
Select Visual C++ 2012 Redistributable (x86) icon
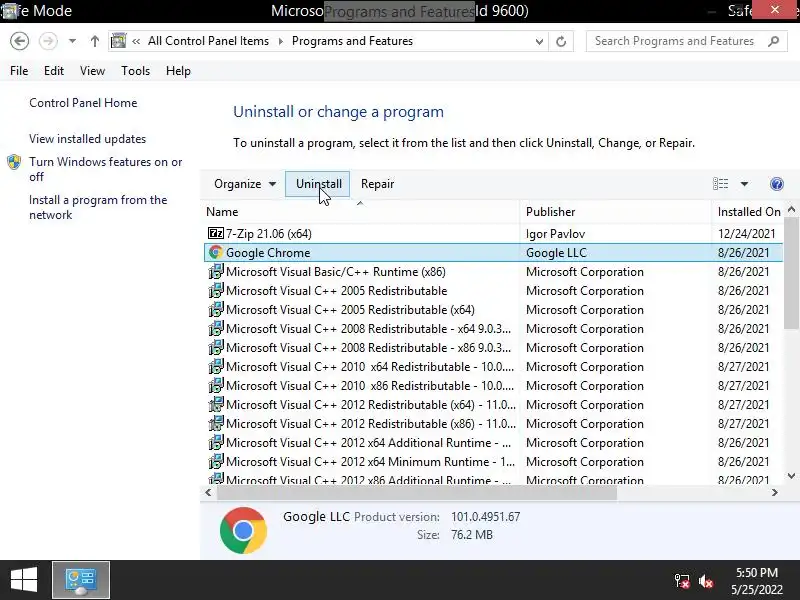point(216,423)
